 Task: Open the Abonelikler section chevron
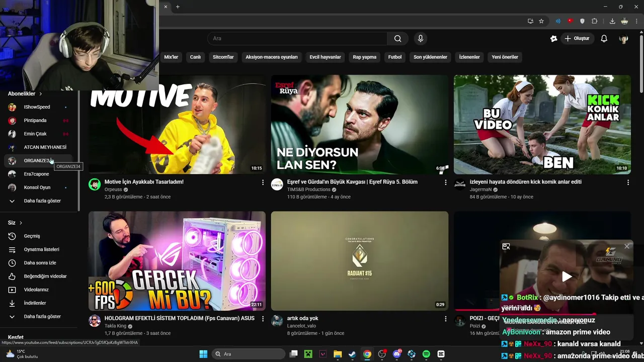point(41,94)
